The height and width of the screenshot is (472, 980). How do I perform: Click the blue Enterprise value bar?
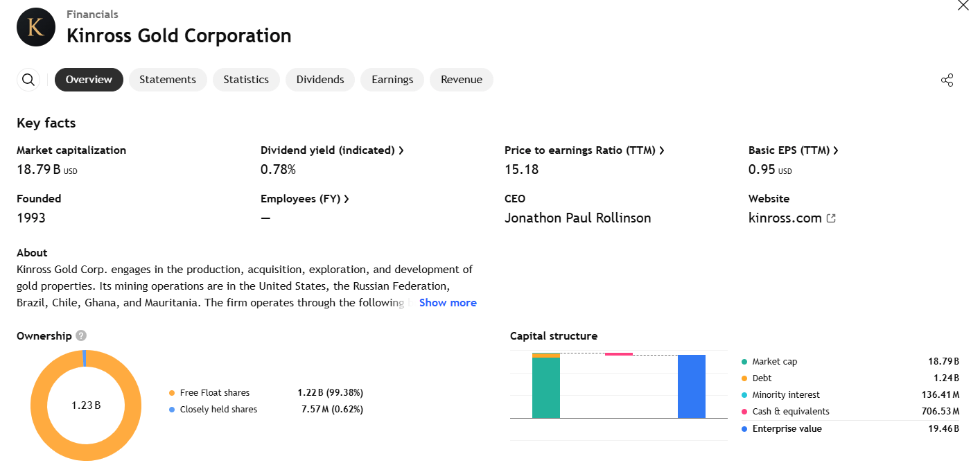click(692, 387)
